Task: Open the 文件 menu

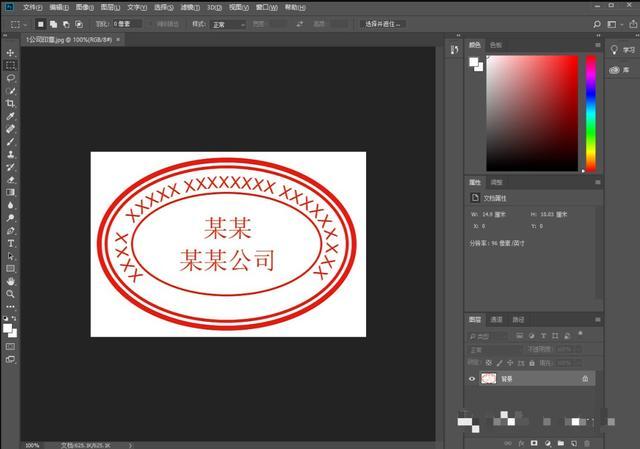Action: pyautogui.click(x=32, y=7)
